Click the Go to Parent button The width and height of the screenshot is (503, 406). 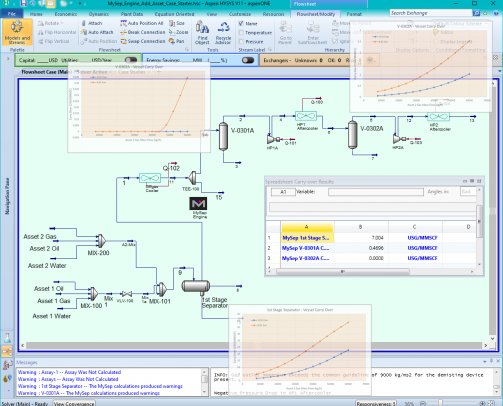pyautogui.click(x=286, y=32)
